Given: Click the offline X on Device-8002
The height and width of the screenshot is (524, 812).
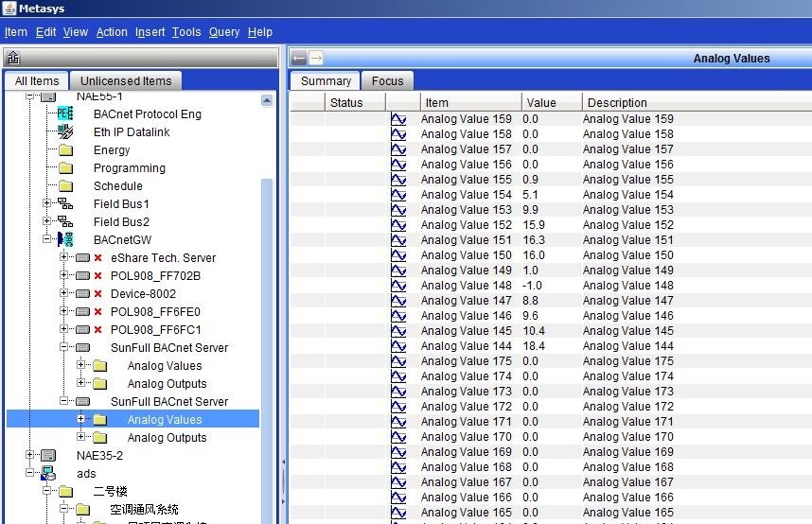Looking at the screenshot, I should (x=97, y=293).
